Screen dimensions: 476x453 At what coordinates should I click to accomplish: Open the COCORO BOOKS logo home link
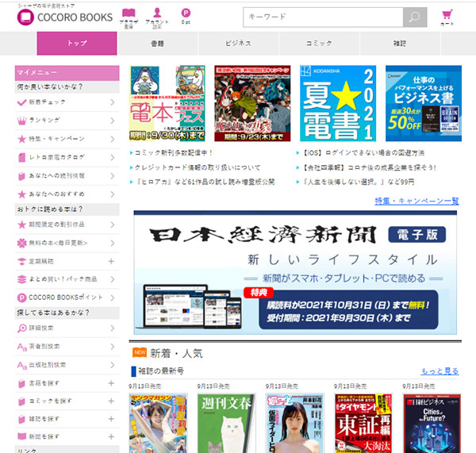point(65,17)
